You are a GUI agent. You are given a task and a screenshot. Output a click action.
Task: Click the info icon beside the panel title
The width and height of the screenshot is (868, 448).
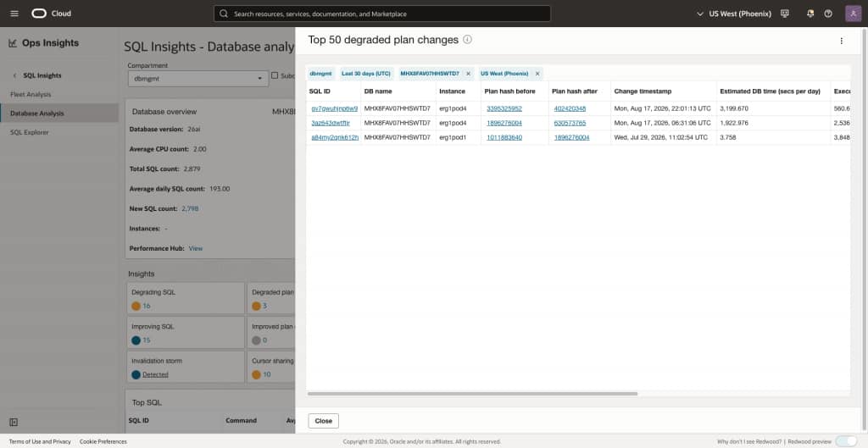467,40
